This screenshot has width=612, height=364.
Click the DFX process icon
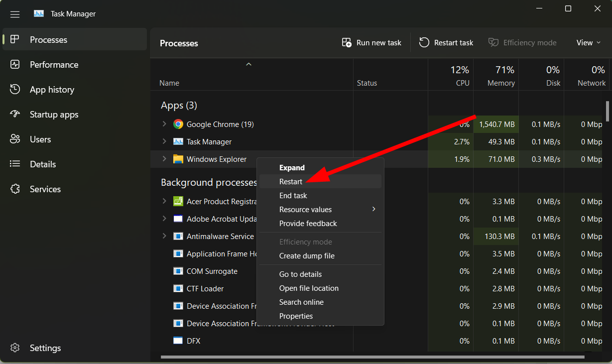pyautogui.click(x=178, y=341)
